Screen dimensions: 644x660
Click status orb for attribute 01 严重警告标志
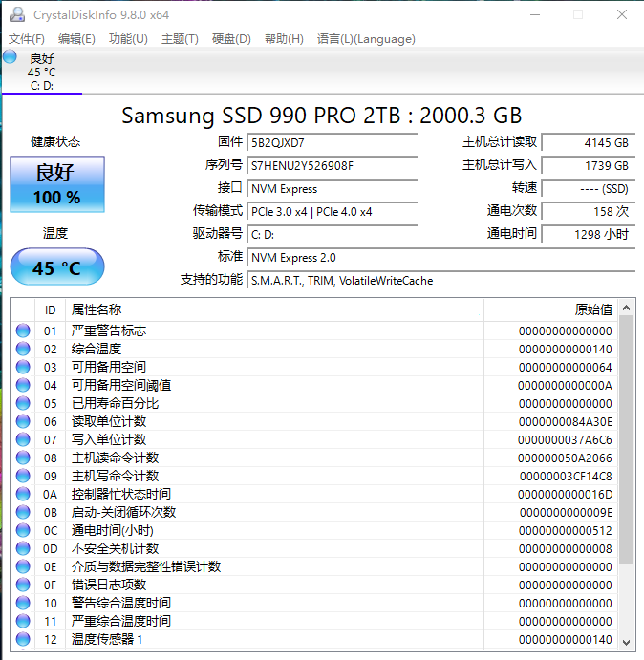[x=23, y=330]
